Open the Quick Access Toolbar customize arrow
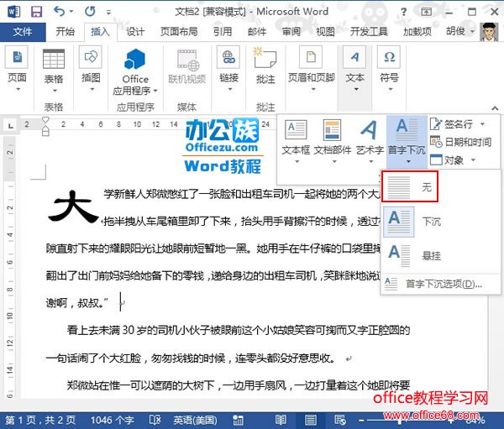504x429 pixels. (x=108, y=13)
